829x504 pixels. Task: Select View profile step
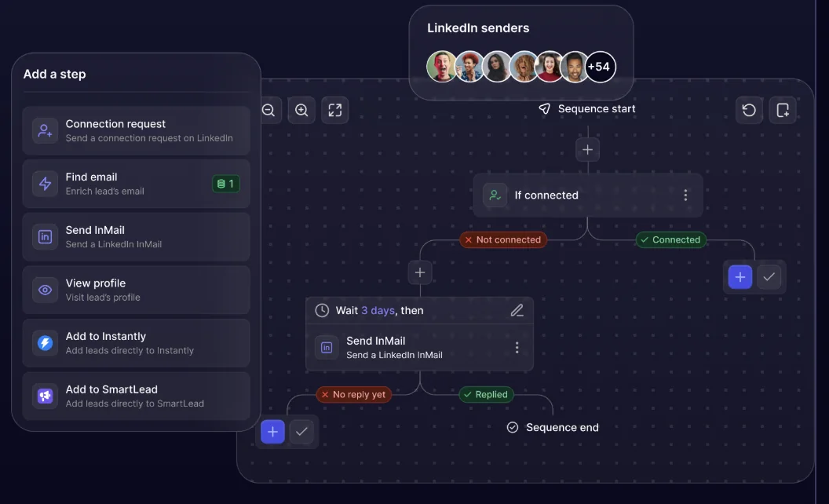click(136, 290)
